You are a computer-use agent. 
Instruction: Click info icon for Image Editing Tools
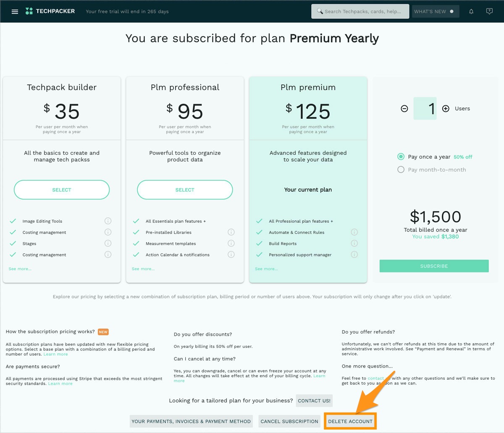tap(108, 221)
